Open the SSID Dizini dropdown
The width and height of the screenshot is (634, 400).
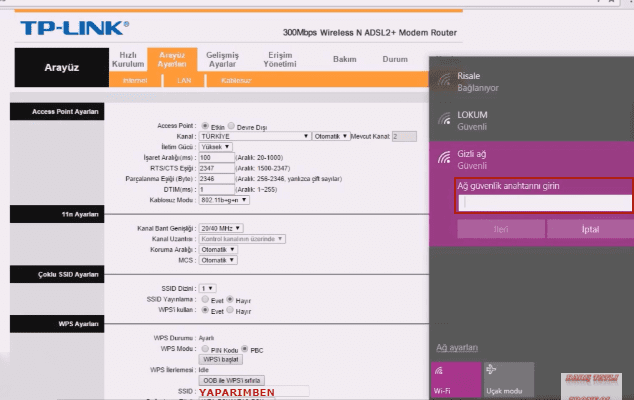(208, 288)
